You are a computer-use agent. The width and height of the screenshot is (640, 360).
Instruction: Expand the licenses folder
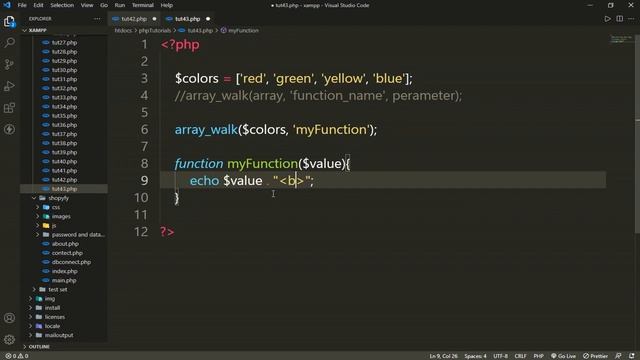(x=31, y=317)
